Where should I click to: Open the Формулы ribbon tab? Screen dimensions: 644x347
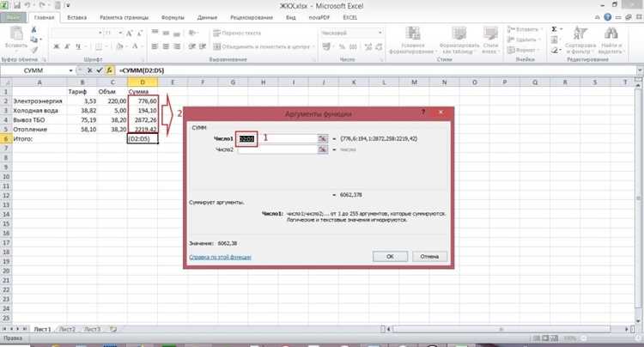coord(173,18)
